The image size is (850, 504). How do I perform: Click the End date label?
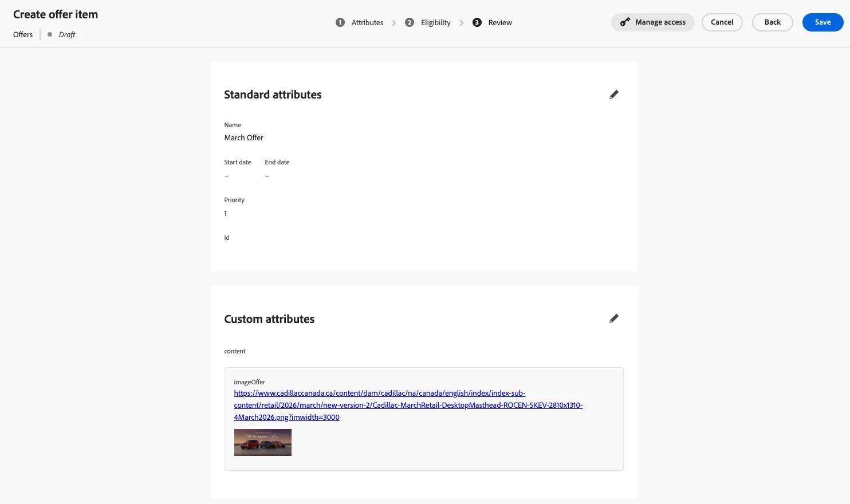point(277,162)
